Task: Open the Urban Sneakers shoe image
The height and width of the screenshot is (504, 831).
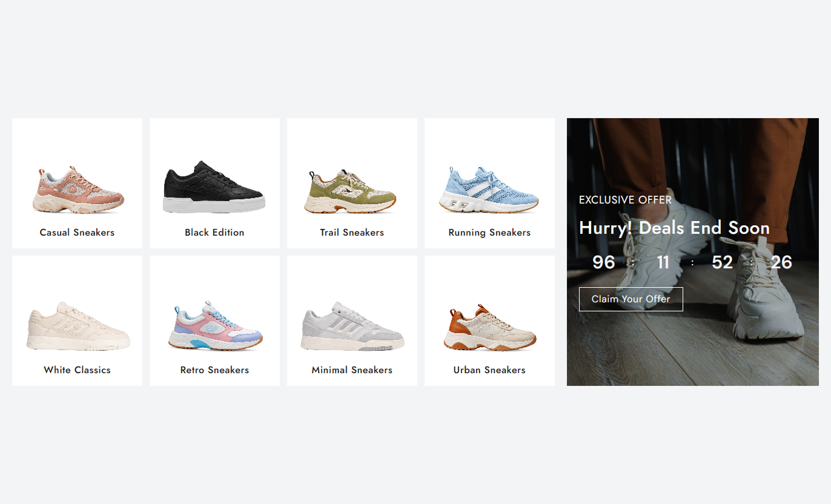Action: pos(489,328)
